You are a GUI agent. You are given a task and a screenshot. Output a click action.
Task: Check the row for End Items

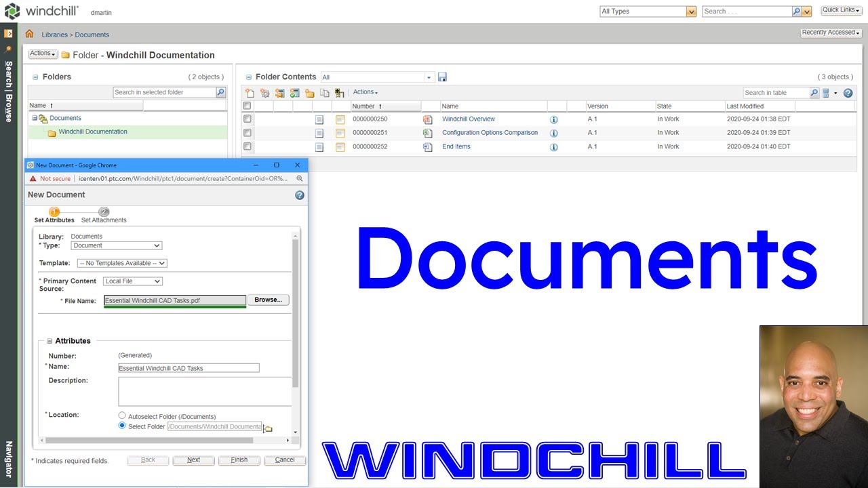[248, 146]
